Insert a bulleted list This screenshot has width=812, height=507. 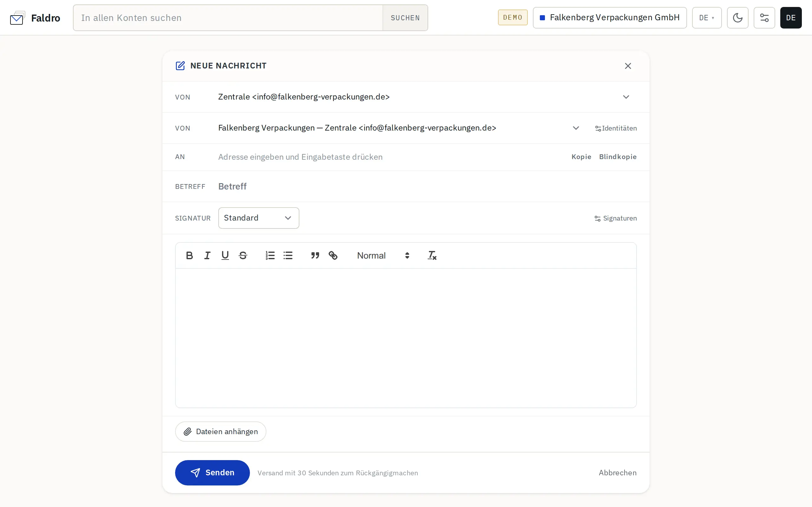click(x=288, y=255)
